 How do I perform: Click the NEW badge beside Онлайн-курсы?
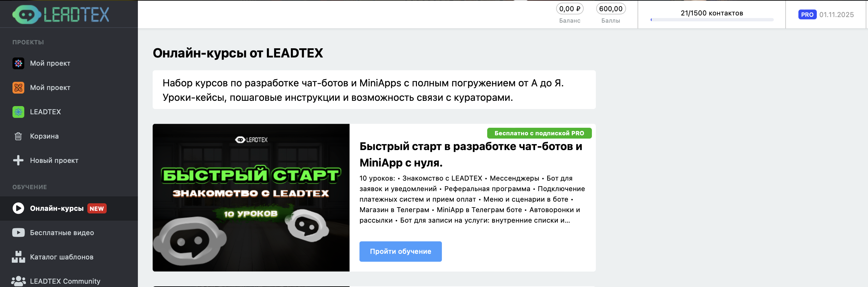click(x=97, y=209)
